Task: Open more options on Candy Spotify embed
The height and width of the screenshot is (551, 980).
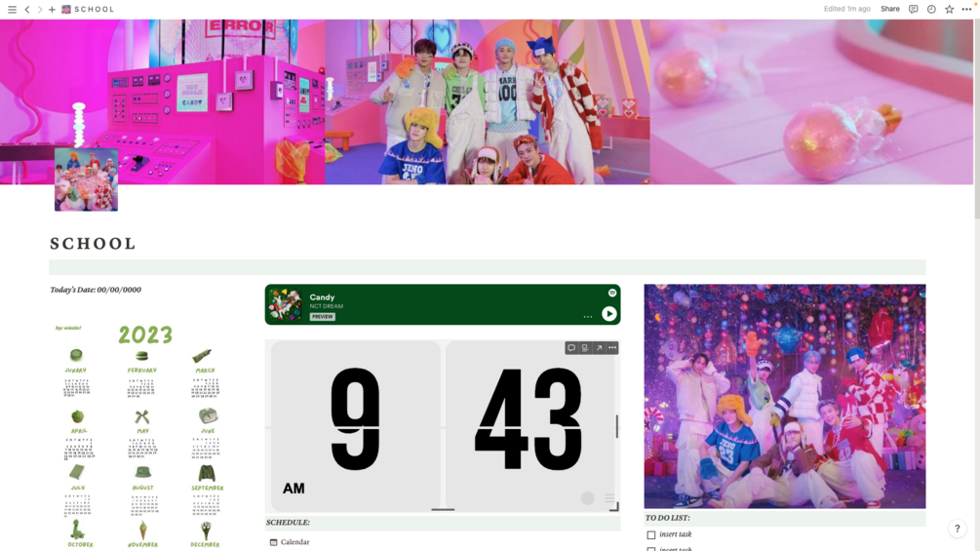Action: [x=587, y=317]
